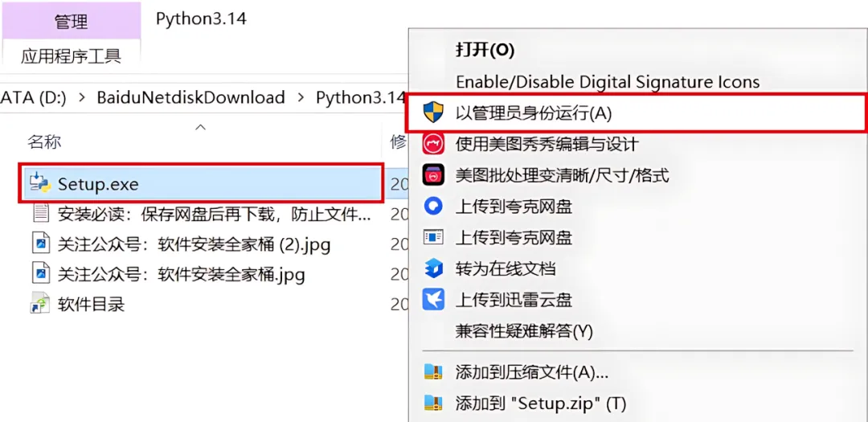Screen dimensions: 868x422
Task: Click image icon of 软件安装全家桶 (2).jpg
Action: pos(40,244)
